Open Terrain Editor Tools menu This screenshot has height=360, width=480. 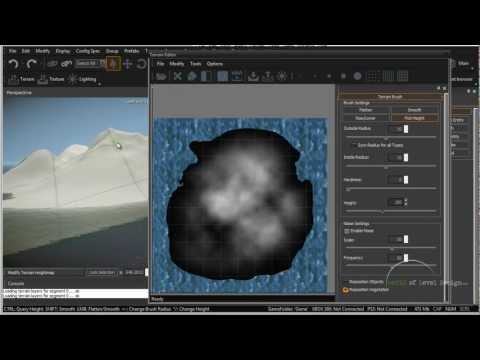[196, 64]
